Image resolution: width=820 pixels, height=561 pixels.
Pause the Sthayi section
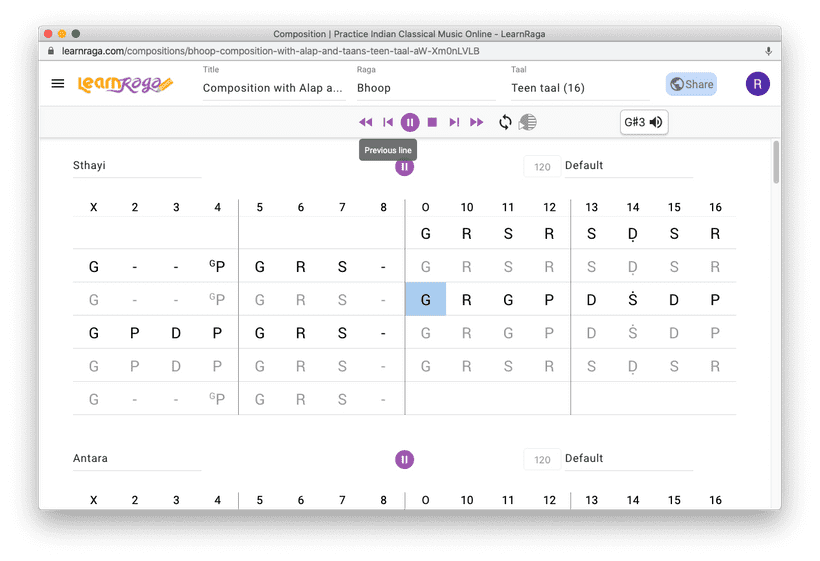pos(404,167)
